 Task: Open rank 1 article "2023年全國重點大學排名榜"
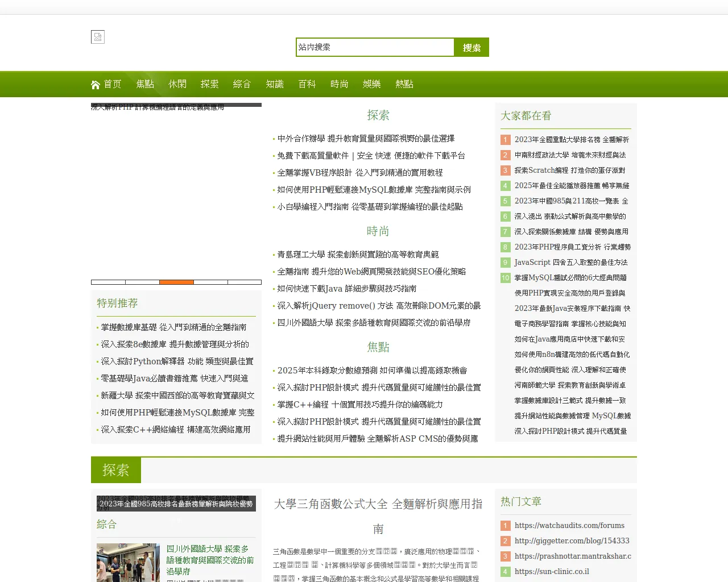coord(572,140)
